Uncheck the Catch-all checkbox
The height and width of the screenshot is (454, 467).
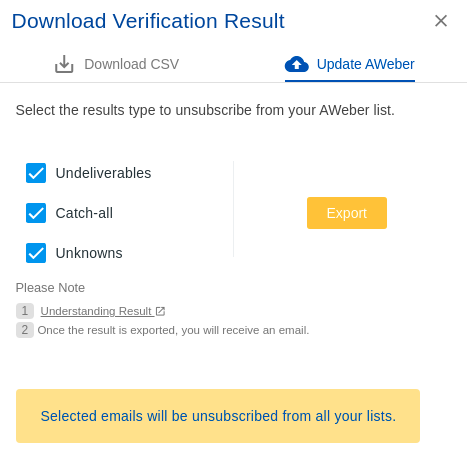click(x=36, y=213)
